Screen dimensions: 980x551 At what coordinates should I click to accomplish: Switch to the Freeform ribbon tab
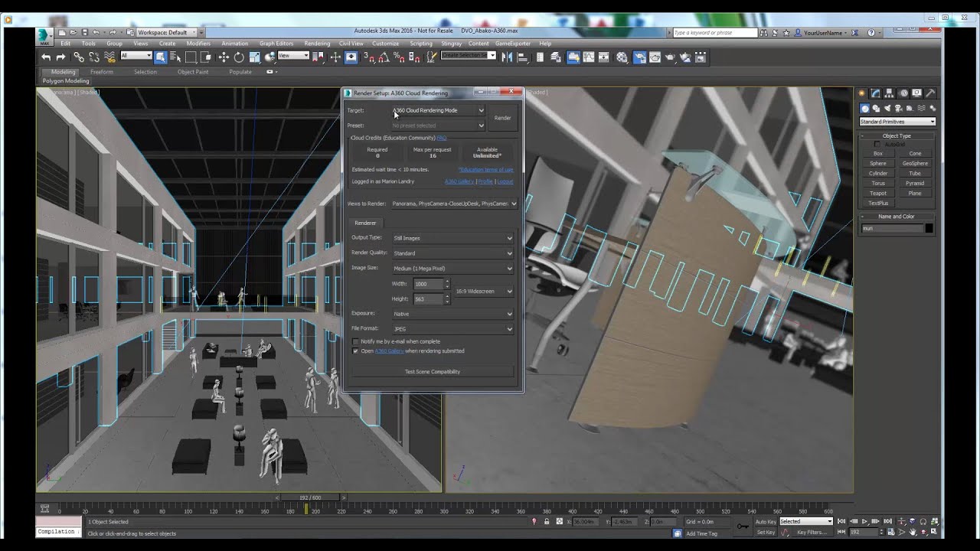point(101,72)
